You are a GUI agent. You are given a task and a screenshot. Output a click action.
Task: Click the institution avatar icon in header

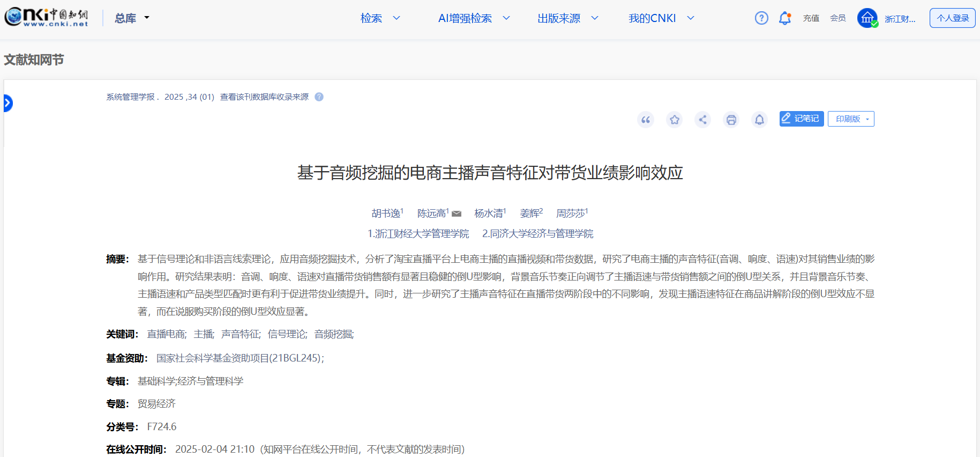[867, 18]
